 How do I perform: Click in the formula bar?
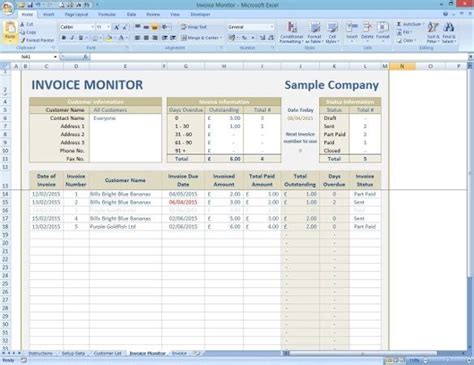coord(280,57)
